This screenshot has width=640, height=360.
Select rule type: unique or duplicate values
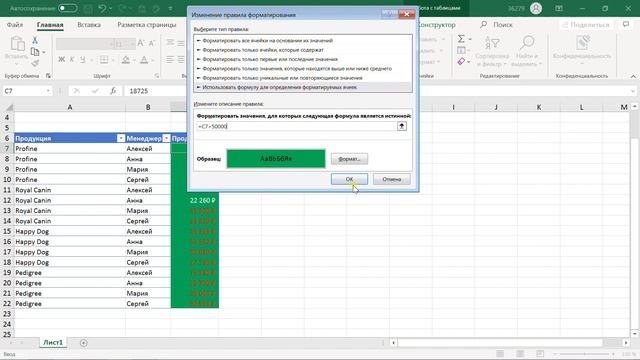coord(303,78)
